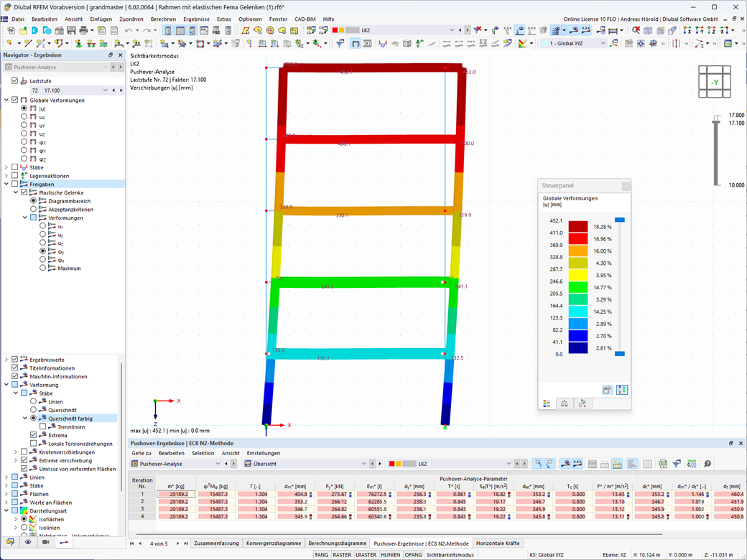Open the Berechnen menu
The height and width of the screenshot is (560, 747).
(163, 19)
